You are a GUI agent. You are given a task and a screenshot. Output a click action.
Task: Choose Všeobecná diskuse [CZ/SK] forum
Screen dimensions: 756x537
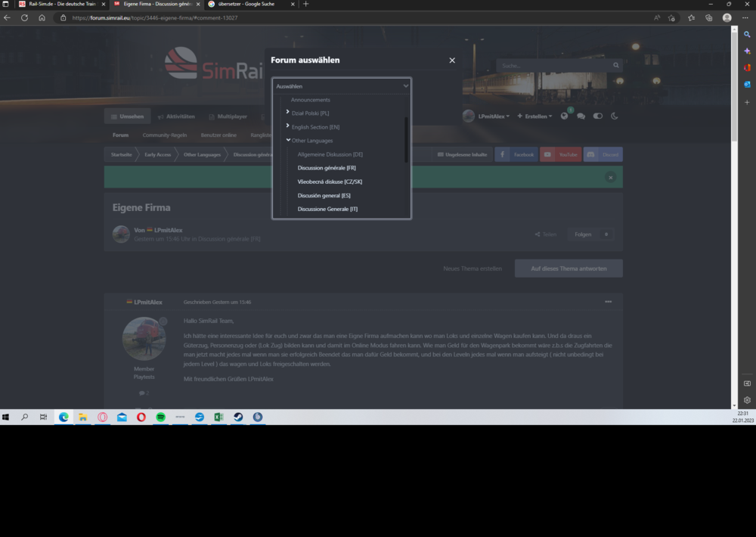(x=330, y=182)
